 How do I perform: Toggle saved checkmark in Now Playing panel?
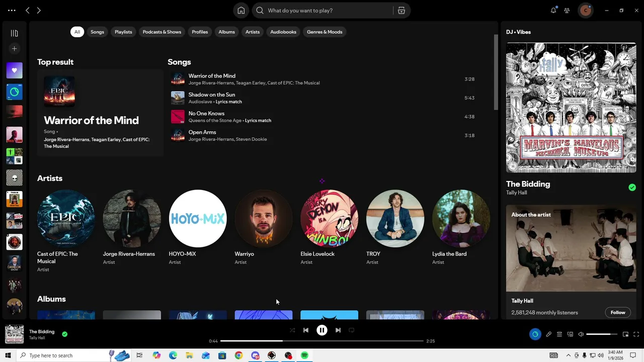tap(632, 188)
